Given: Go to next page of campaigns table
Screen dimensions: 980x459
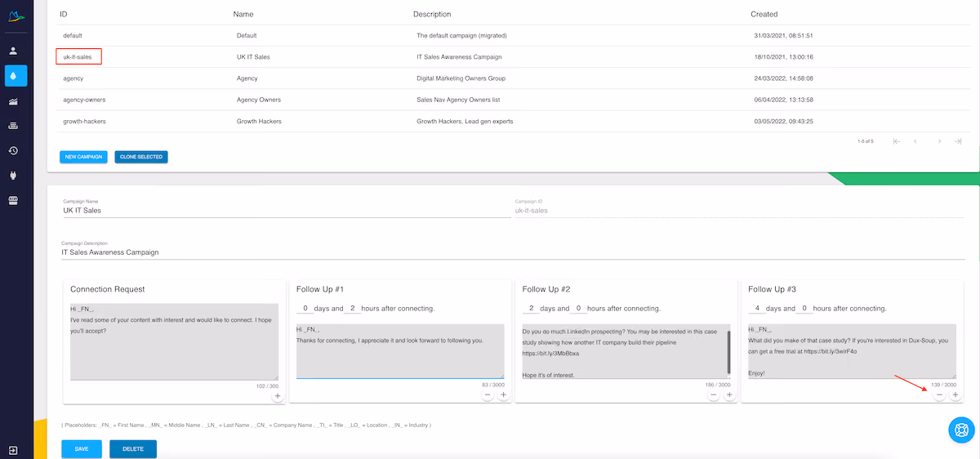Looking at the screenshot, I should click(939, 141).
